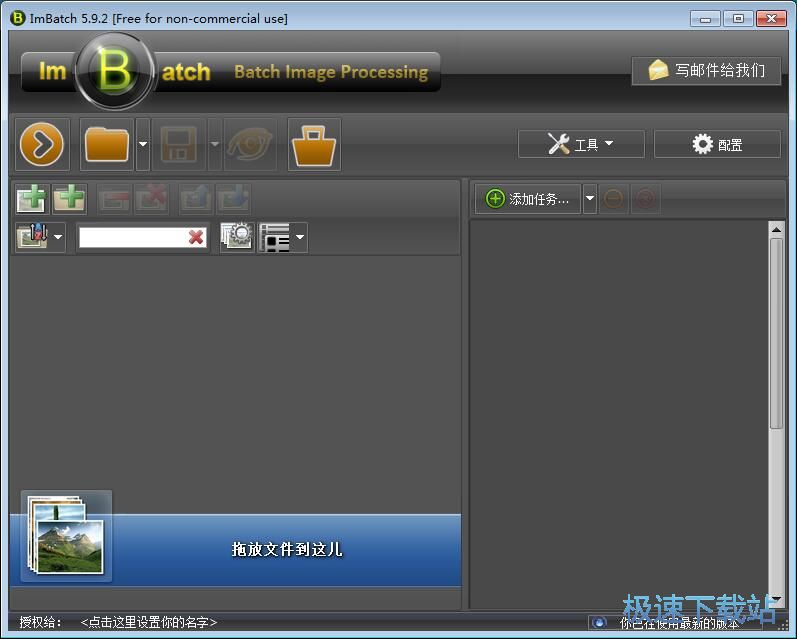This screenshot has width=797, height=639.
Task: Add folder with the second green plus icon
Action: [x=70, y=199]
